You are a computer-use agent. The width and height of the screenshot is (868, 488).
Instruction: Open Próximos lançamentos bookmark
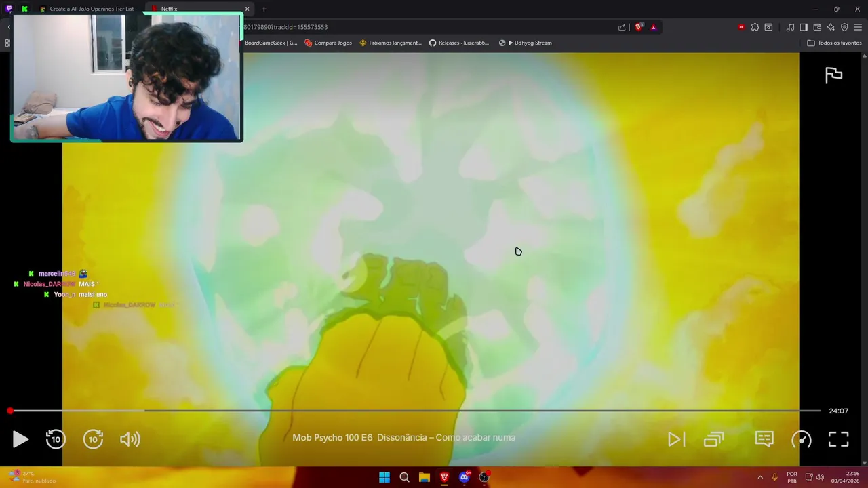coord(391,43)
